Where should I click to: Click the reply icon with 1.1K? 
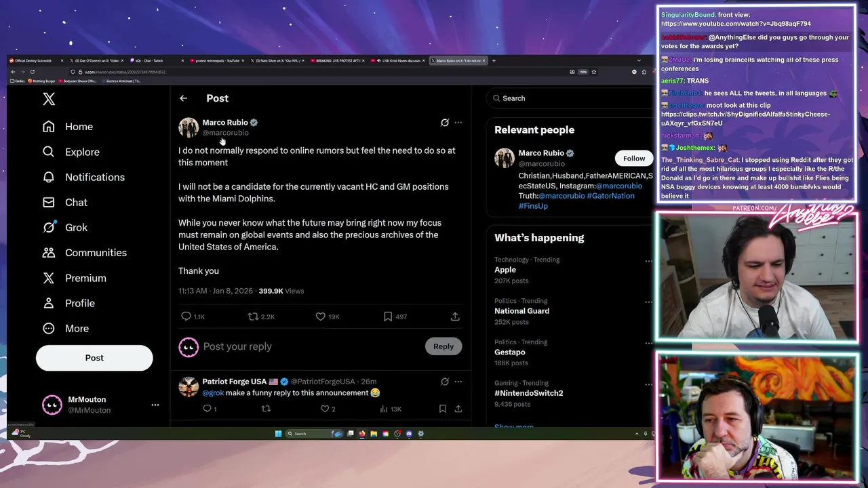pyautogui.click(x=186, y=317)
